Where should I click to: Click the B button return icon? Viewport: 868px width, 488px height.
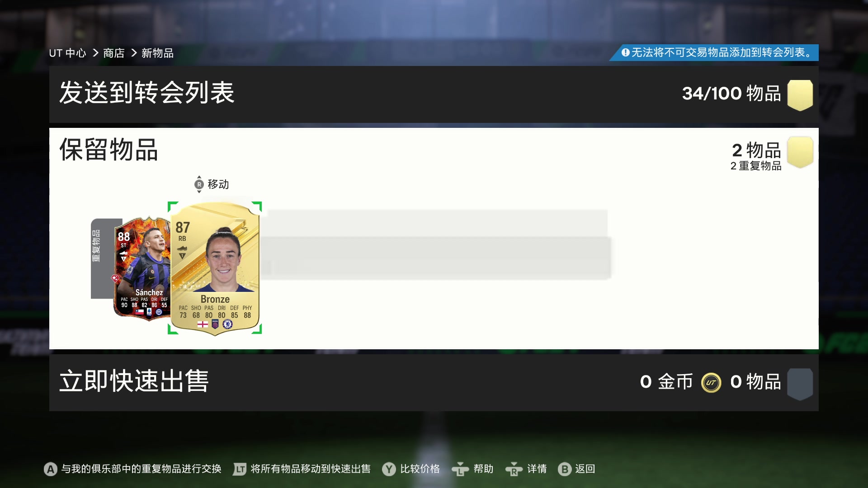(565, 469)
